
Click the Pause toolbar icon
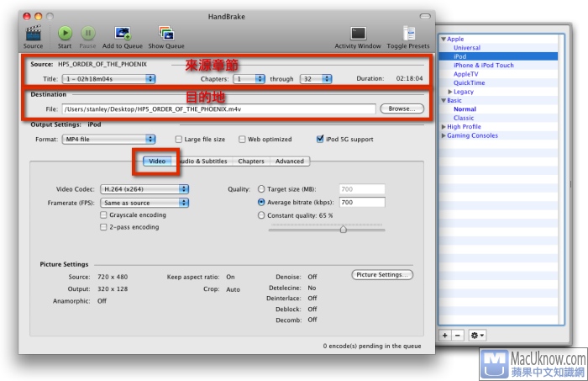(x=87, y=33)
